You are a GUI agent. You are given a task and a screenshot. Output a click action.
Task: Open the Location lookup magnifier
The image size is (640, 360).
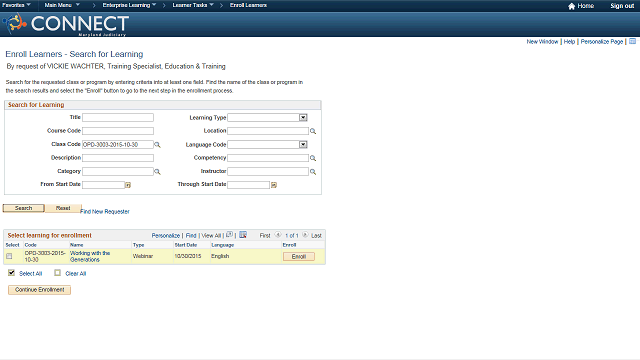(x=313, y=131)
